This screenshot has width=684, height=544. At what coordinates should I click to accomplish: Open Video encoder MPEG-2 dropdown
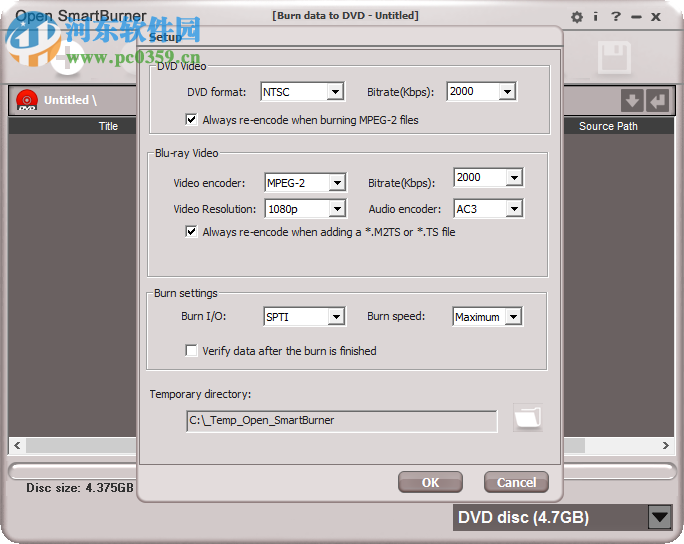(x=337, y=182)
